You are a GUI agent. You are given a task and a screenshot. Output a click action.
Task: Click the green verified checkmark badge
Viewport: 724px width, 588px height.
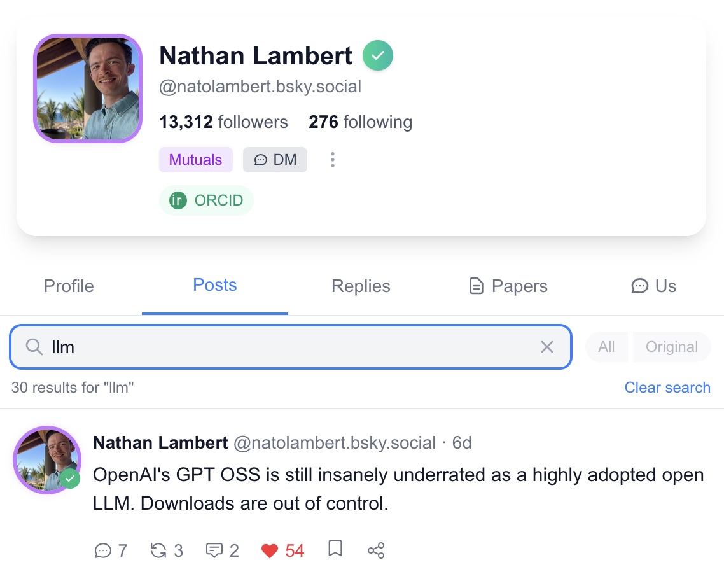[378, 56]
